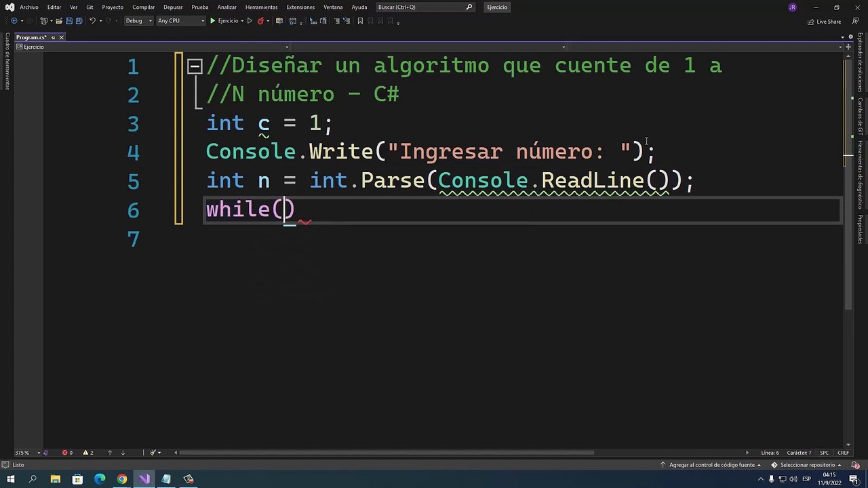This screenshot has width=868, height=488.
Task: Open Microsoft Edge from the taskbar
Action: click(100, 479)
